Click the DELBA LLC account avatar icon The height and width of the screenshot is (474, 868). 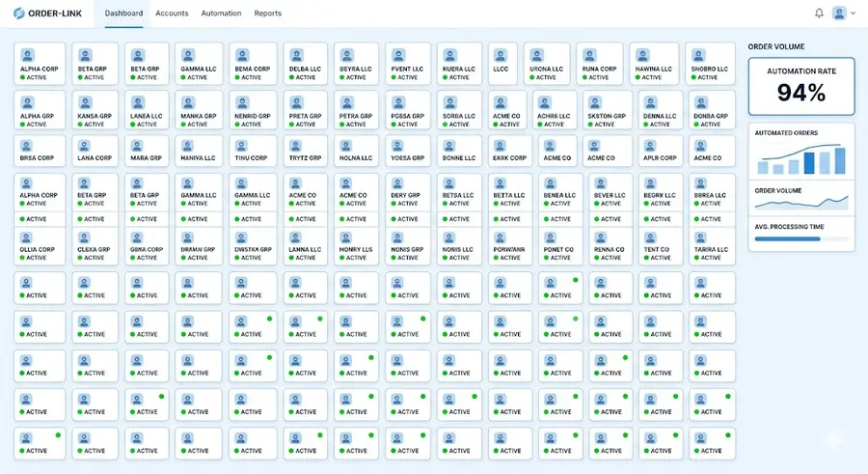297,55
